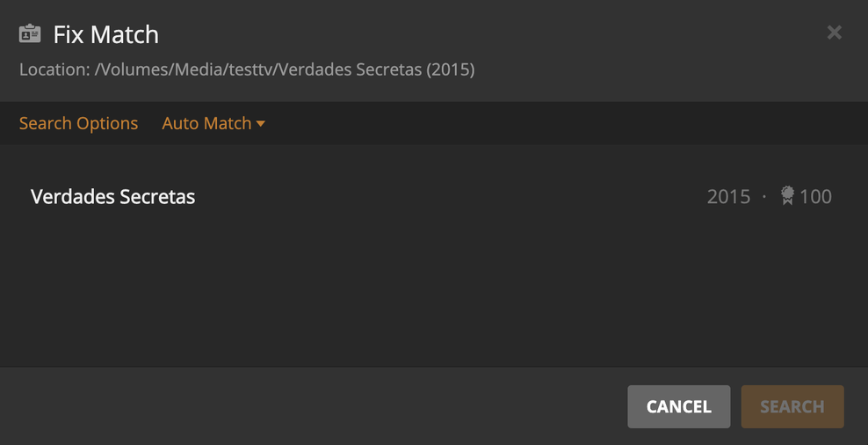868x445 pixels.
Task: Click the empty footer area left of Cancel
Action: coord(307,406)
